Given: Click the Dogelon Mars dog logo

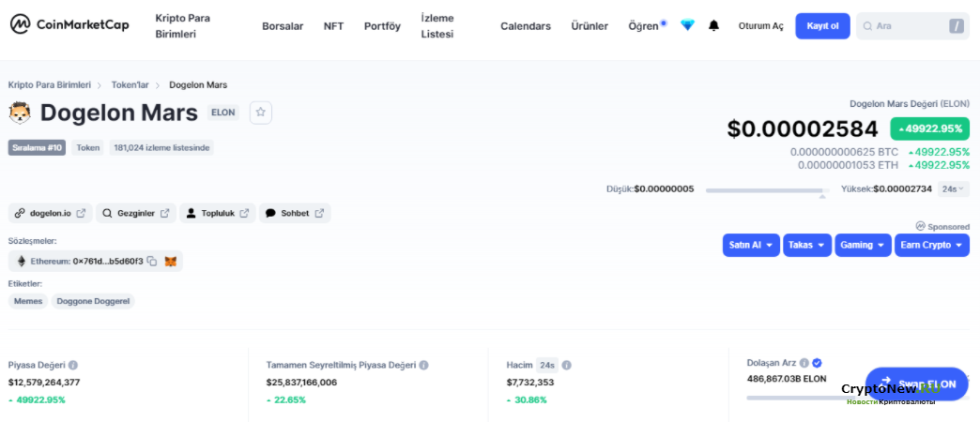Looking at the screenshot, I should pyautogui.click(x=20, y=113).
